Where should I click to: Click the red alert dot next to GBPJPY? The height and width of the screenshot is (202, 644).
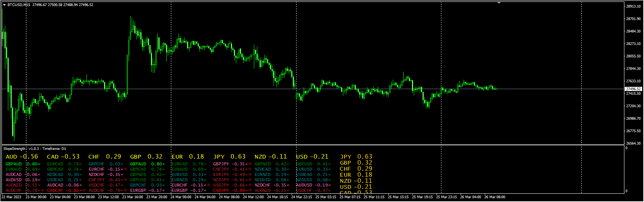(250, 164)
